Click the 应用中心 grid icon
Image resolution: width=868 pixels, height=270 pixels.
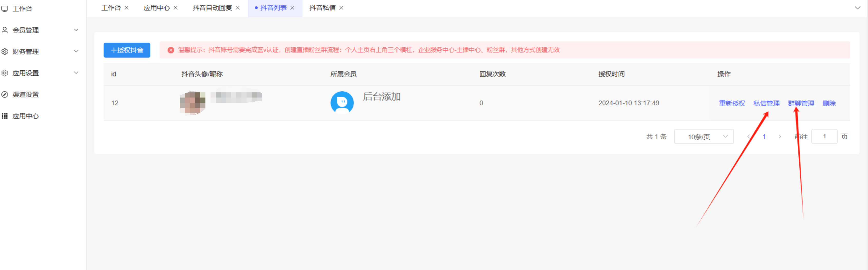(5, 116)
